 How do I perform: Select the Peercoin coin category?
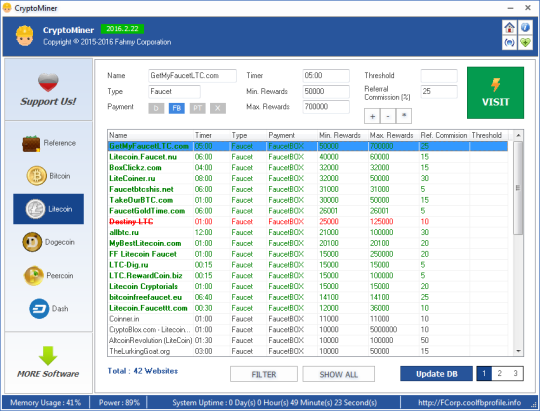click(x=49, y=275)
